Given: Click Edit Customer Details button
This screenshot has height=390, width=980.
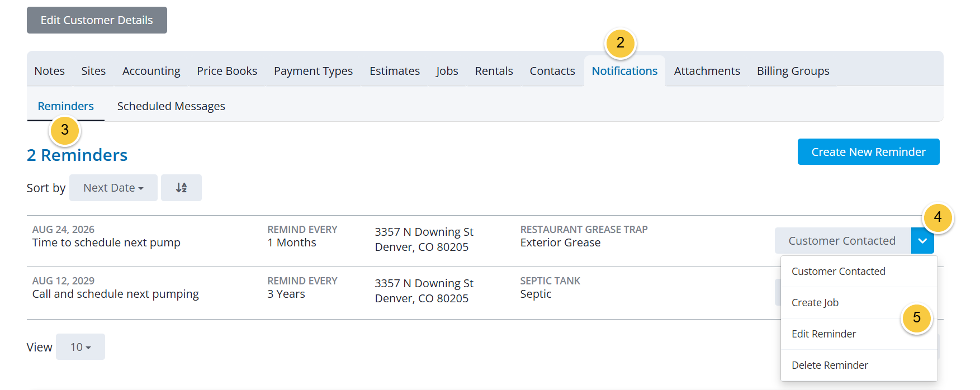Looking at the screenshot, I should [x=97, y=20].
